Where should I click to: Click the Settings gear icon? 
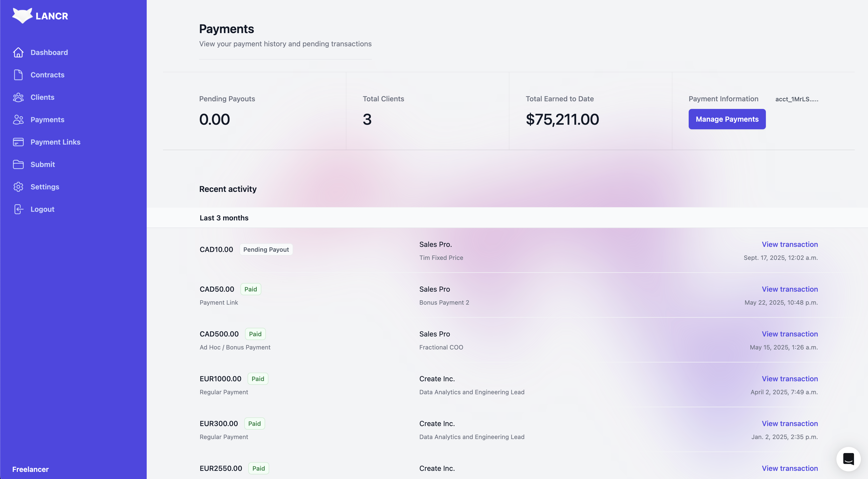click(18, 187)
